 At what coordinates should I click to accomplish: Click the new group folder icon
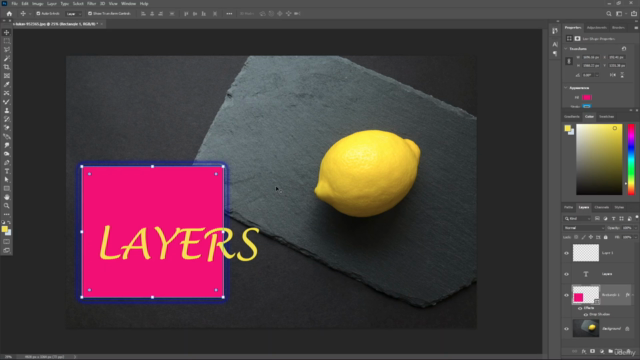click(611, 351)
